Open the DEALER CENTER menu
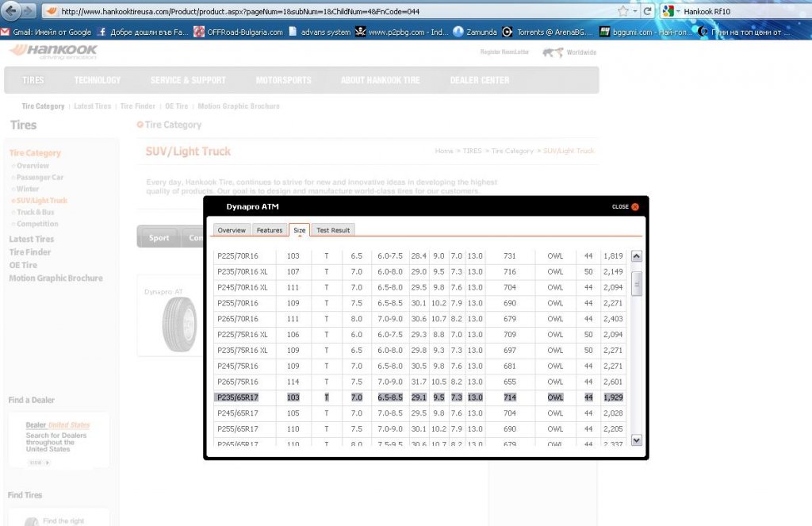The image size is (812, 526). click(x=480, y=80)
